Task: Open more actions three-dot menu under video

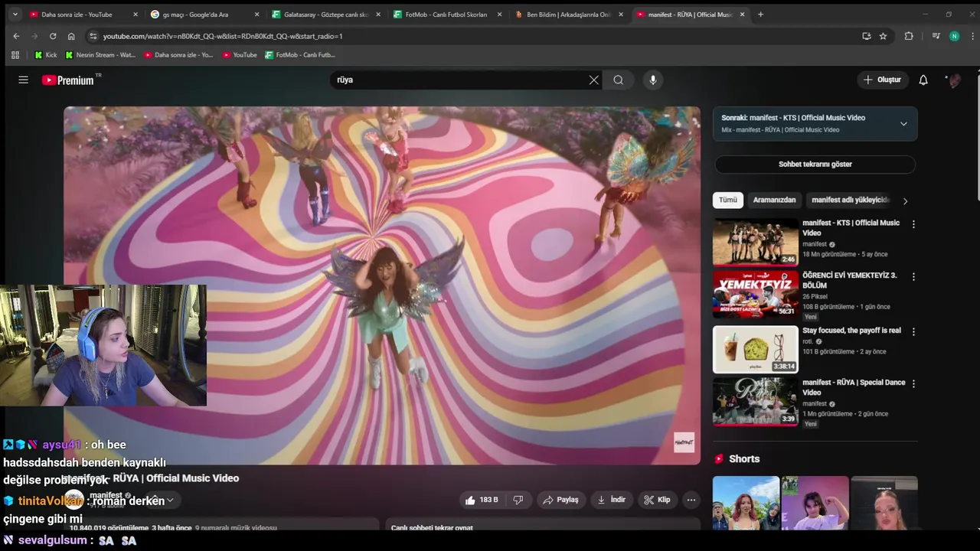Action: [691, 500]
